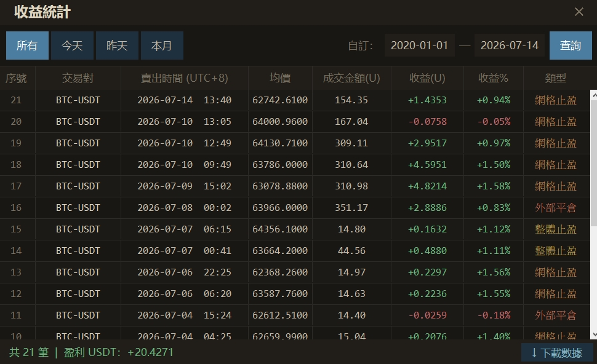Click the price 63587.7600
The width and height of the screenshot is (597, 364).
click(280, 294)
